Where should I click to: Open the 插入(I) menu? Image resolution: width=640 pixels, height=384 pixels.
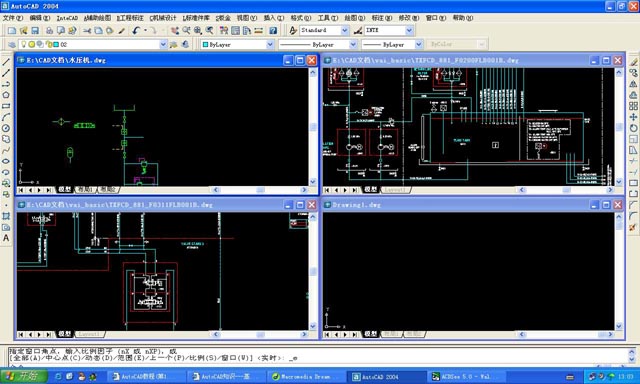(273, 18)
